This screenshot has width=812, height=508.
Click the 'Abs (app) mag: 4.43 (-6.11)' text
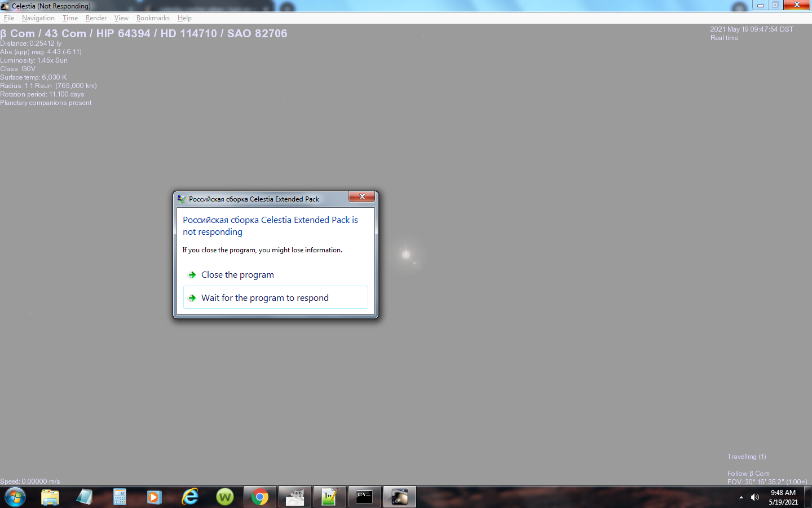pyautogui.click(x=41, y=52)
